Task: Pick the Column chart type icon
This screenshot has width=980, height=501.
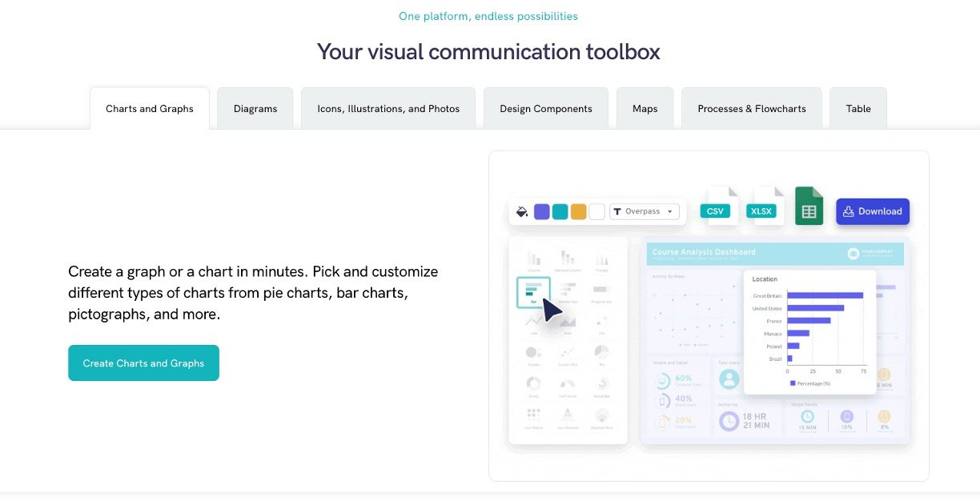Action: click(533, 259)
